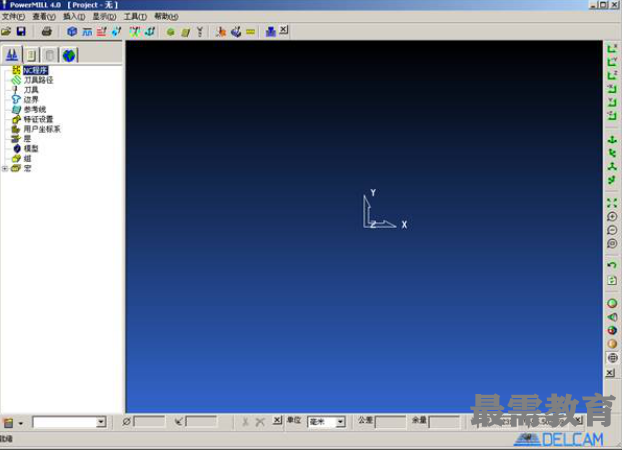Select the 参考线 tree item
The image size is (622, 450).
(x=35, y=110)
